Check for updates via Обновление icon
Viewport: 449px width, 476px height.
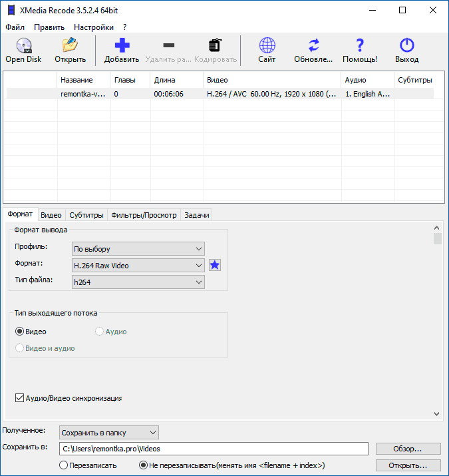[313, 51]
